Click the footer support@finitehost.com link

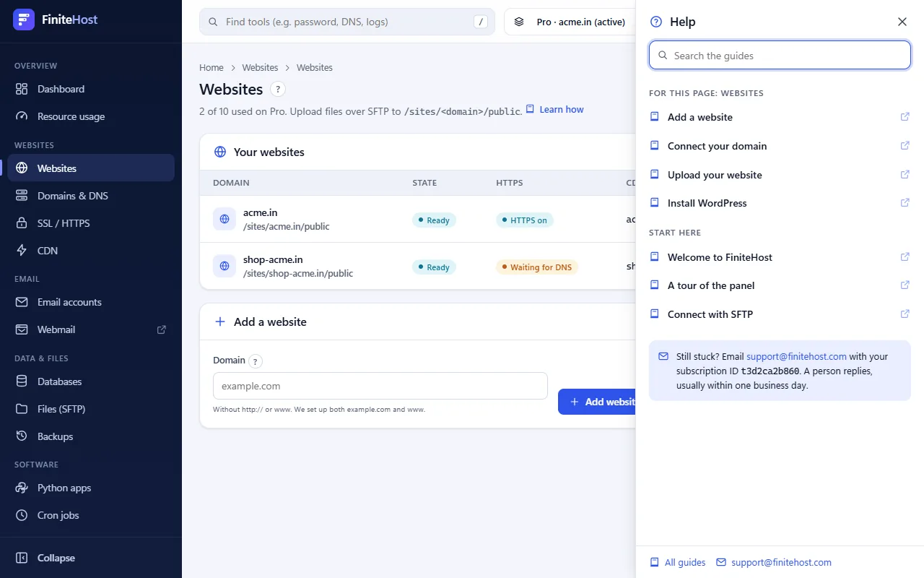click(774, 562)
